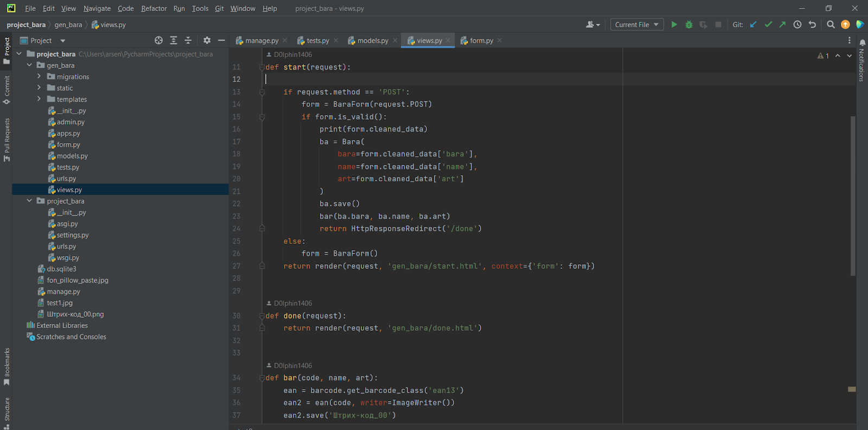Expand all nodes in Project panel

[x=174, y=40]
